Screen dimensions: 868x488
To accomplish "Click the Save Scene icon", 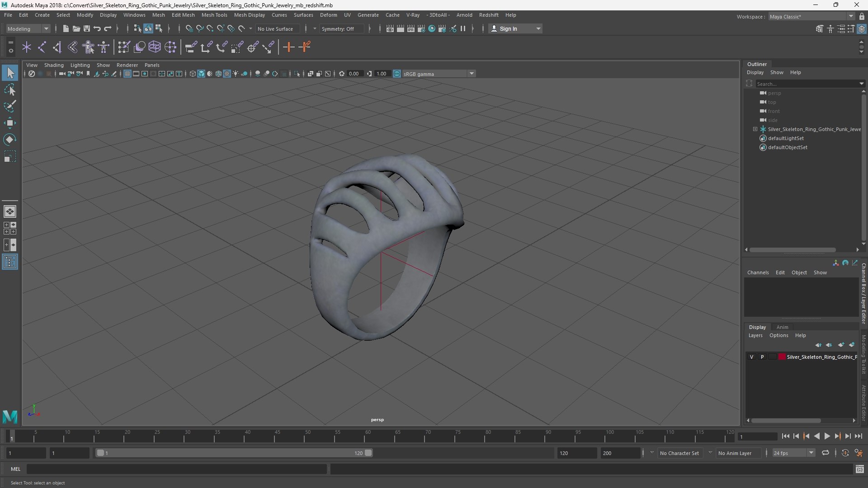I will coord(87,28).
